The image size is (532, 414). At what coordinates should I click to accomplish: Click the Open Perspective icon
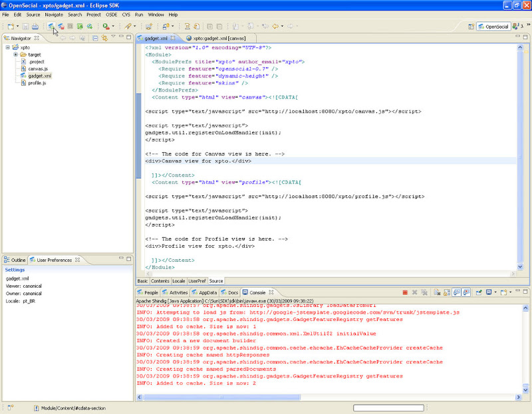[x=471, y=27]
